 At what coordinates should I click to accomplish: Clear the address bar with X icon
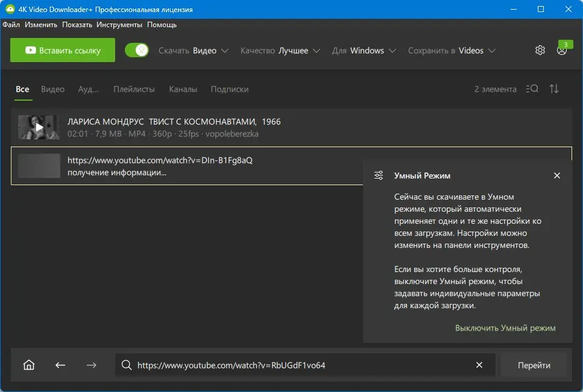(479, 365)
